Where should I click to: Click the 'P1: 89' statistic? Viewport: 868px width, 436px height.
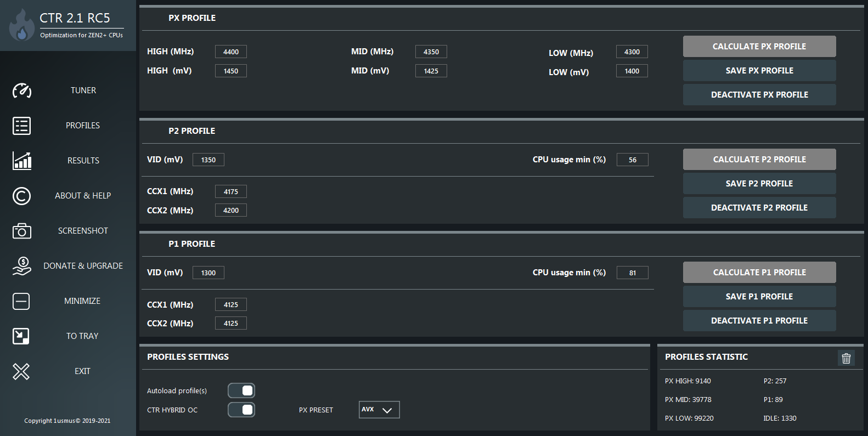point(773,400)
